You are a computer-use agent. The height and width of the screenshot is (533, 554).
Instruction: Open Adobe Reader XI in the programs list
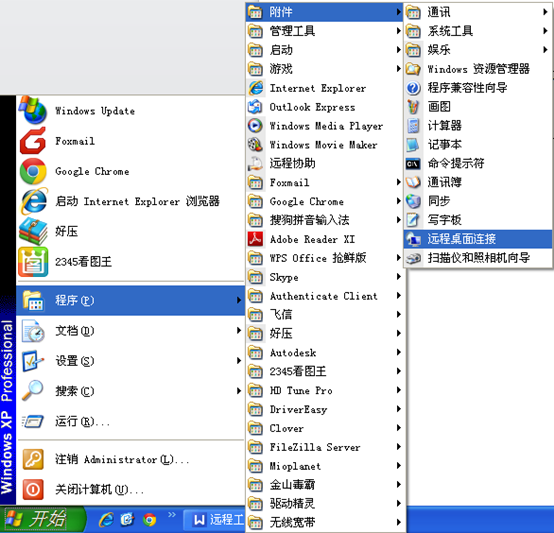click(x=325, y=239)
